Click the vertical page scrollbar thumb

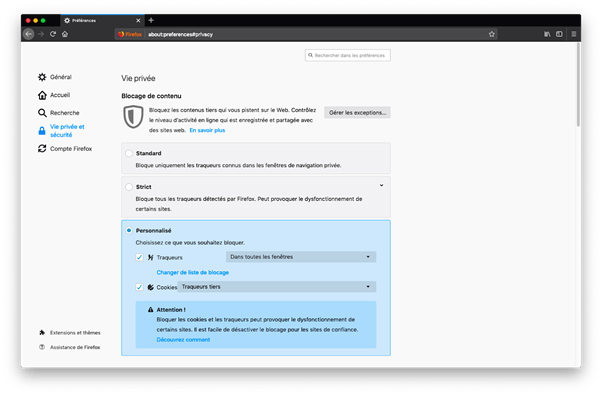point(578,84)
